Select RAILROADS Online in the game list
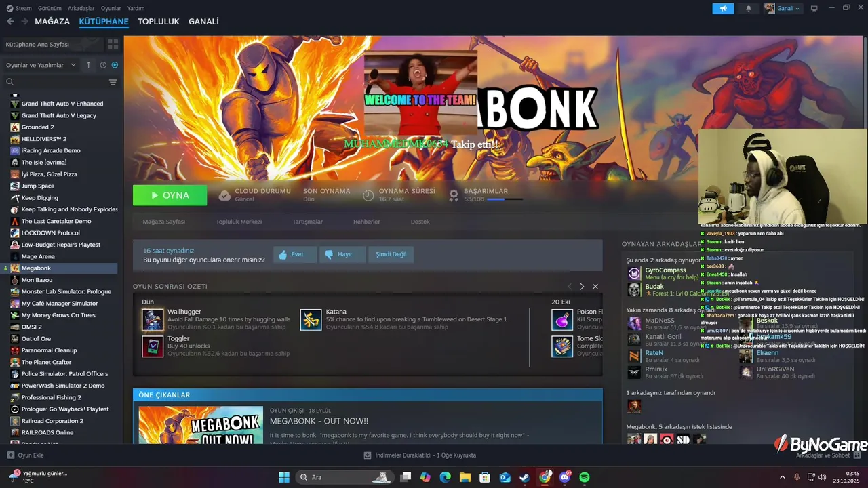 (x=60, y=433)
